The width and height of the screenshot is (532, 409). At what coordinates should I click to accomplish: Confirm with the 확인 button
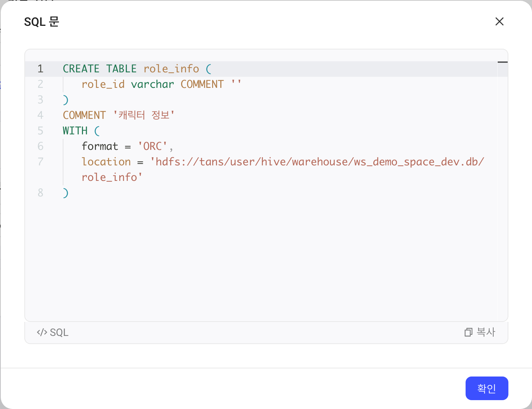tap(487, 388)
